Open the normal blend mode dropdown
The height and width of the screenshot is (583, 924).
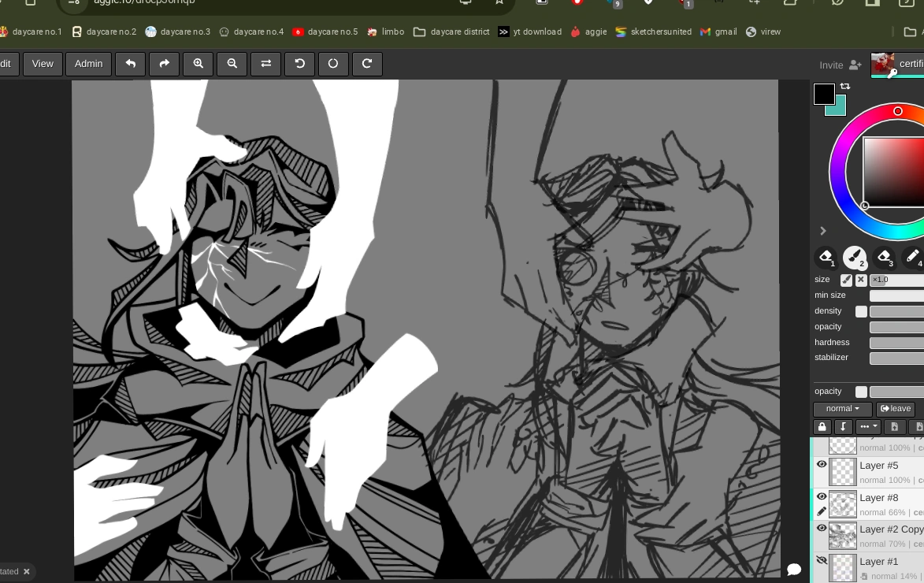click(842, 409)
